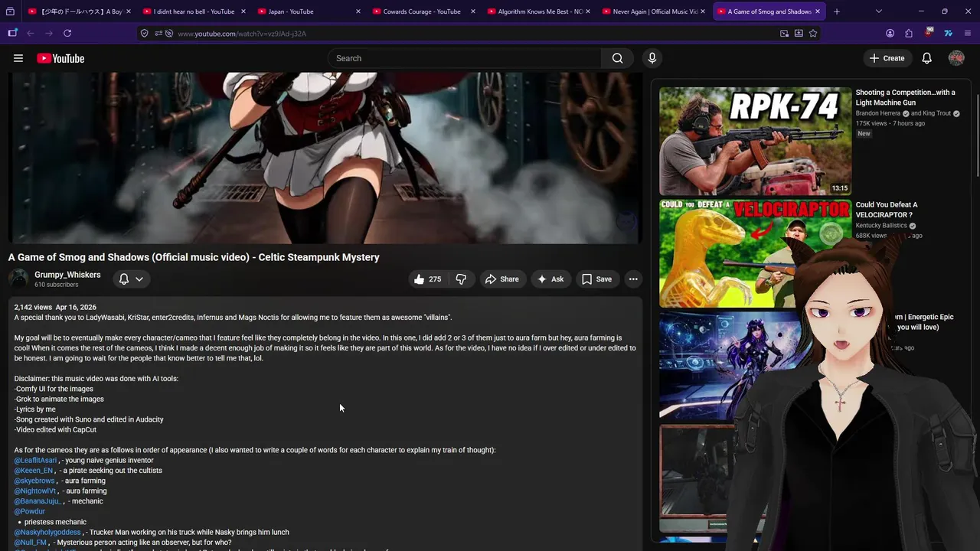Open the Grumpy_Whiskers channel name

coord(67,275)
